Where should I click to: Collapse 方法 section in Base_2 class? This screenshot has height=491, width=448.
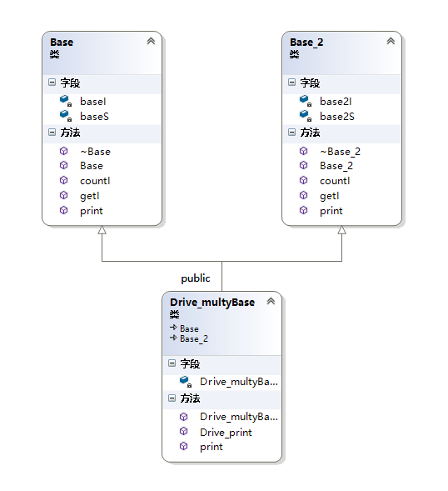(291, 133)
